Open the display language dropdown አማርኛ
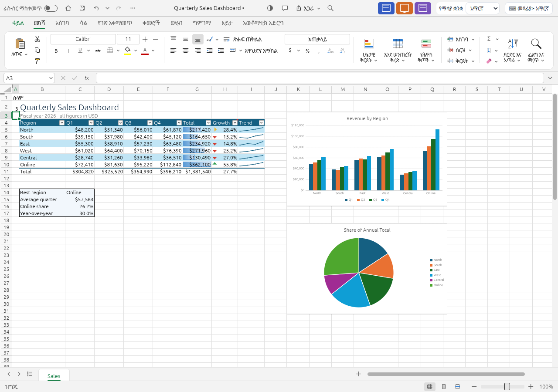The width and height of the screenshot is (558, 392). tap(482, 8)
